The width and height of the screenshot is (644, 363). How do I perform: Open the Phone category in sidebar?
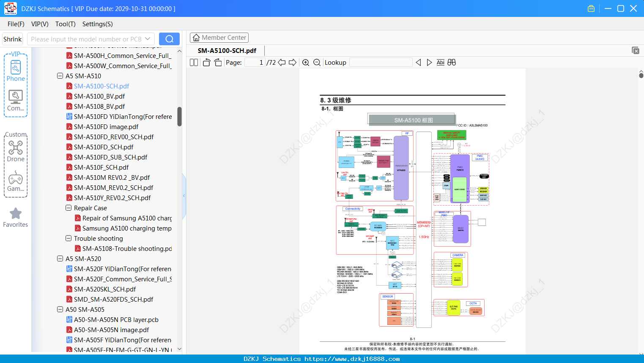pos(16,70)
